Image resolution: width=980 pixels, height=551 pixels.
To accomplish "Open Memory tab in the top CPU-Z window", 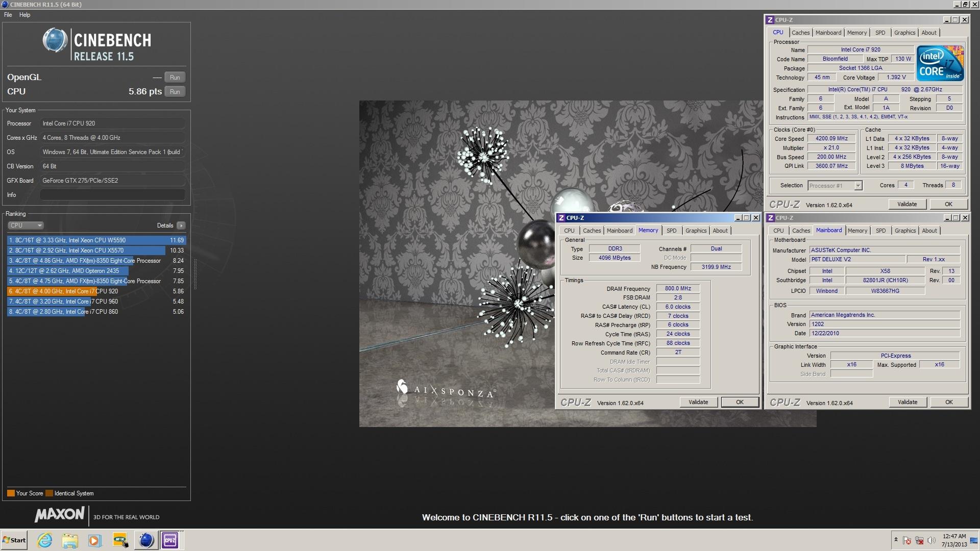I will [856, 33].
